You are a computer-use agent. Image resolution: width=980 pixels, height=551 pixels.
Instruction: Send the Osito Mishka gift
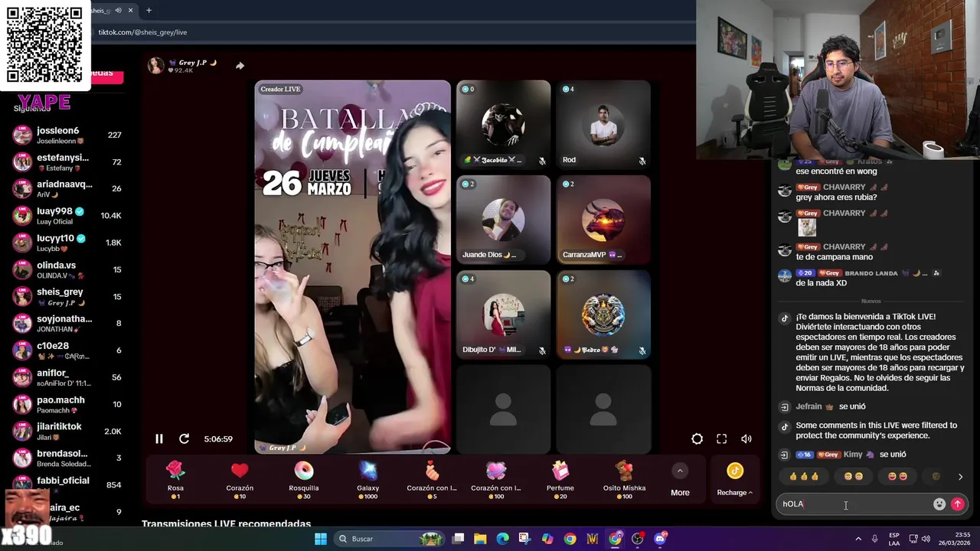(625, 480)
